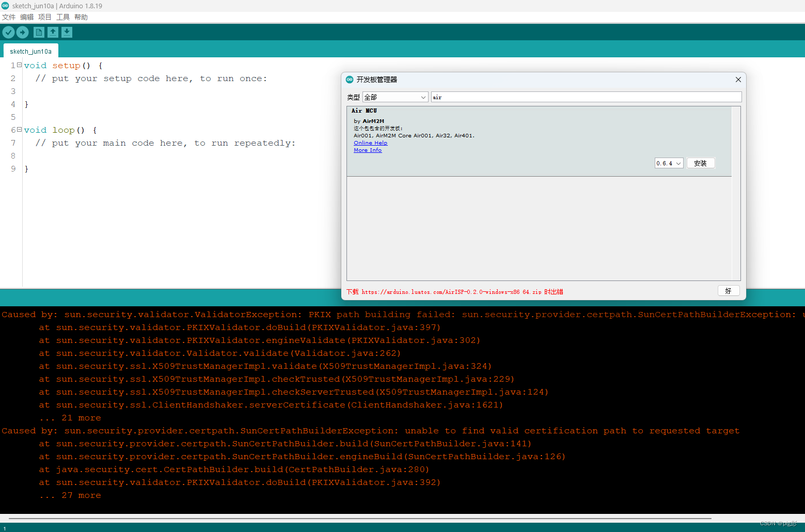
Task: Create a new sketch with the New icon
Action: click(39, 33)
